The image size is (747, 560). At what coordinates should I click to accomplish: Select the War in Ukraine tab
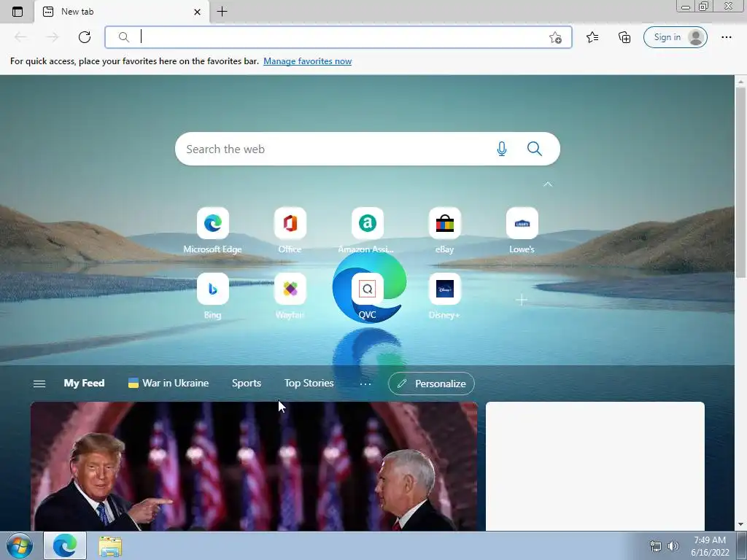click(x=169, y=384)
